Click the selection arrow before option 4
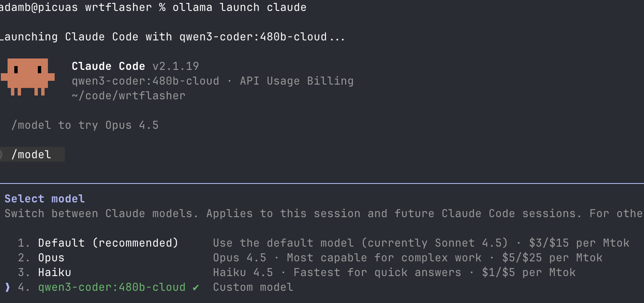 click(8, 287)
